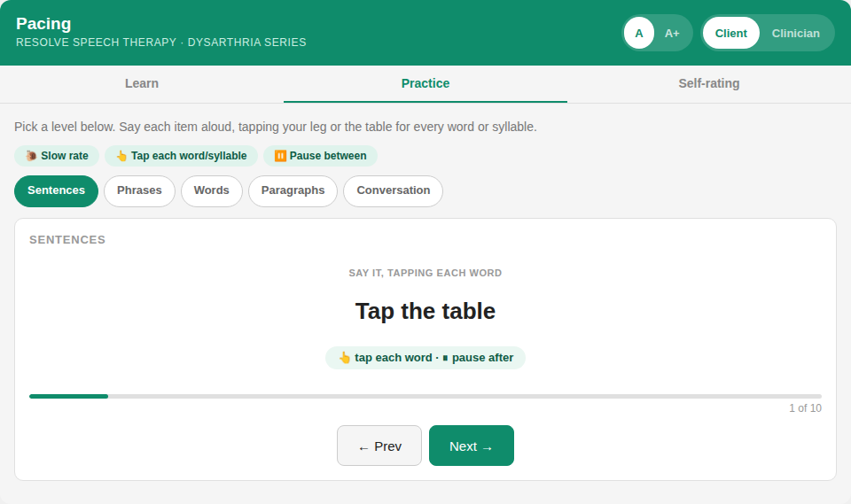Enable larger text size A+
The image size is (851, 504).
pos(672,33)
